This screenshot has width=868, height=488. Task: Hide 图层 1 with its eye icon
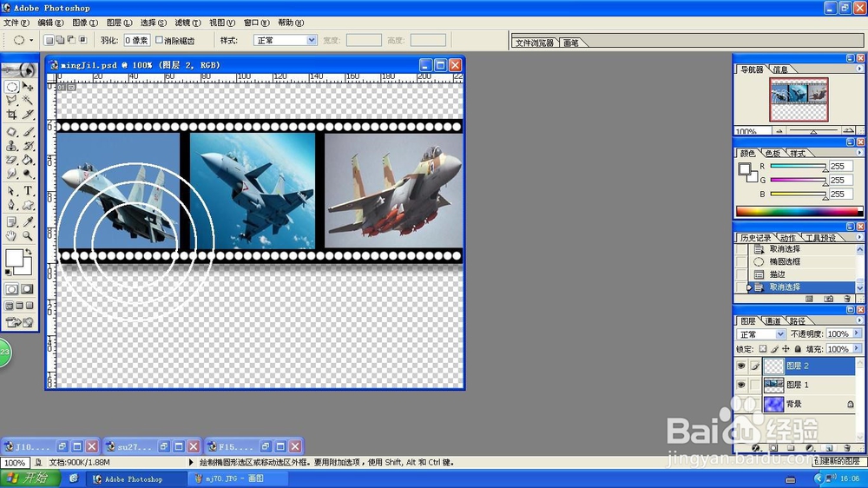(x=741, y=385)
